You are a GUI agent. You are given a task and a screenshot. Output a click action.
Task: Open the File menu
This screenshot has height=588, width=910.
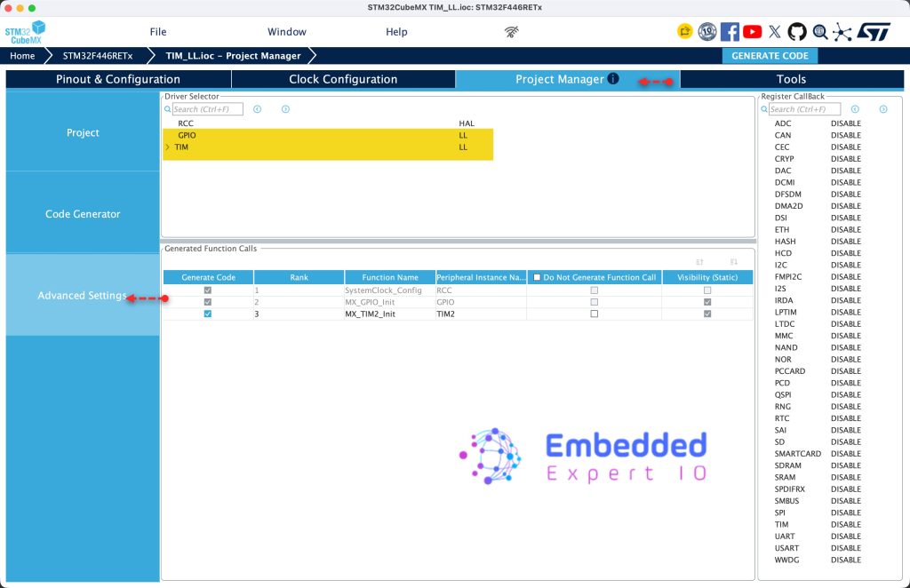point(158,32)
